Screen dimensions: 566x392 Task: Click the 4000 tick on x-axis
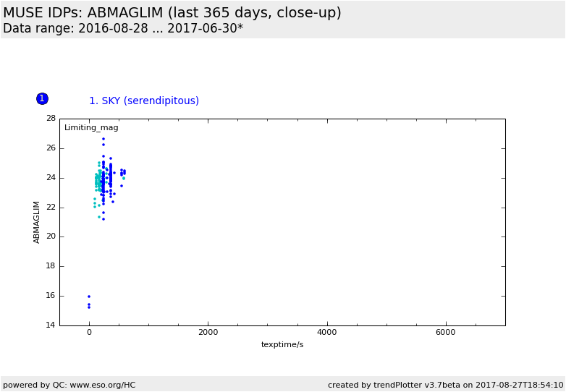(x=327, y=332)
